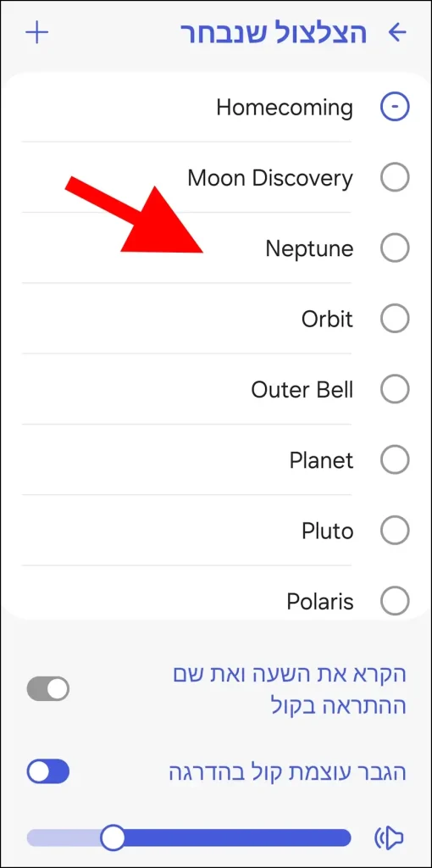This screenshot has width=432, height=868.
Task: Tap the speaker volume icon
Action: tap(390, 837)
